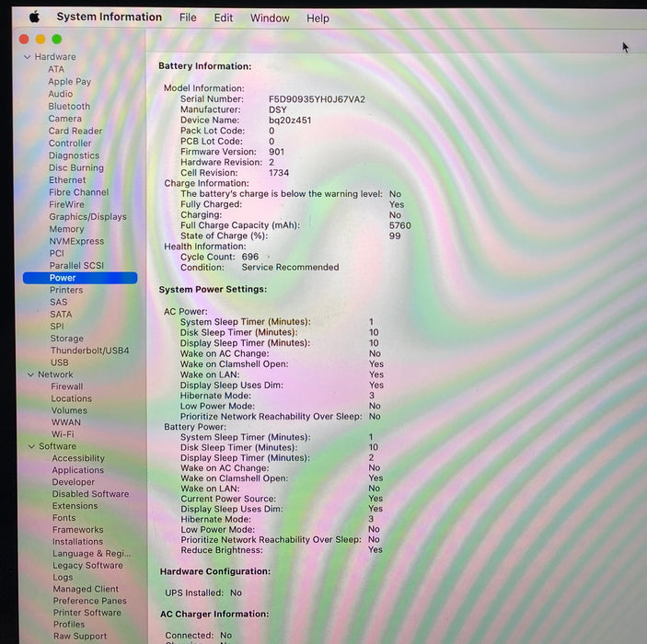647x644 pixels.
Task: Select Language & Region in the sidebar
Action: coord(92,554)
